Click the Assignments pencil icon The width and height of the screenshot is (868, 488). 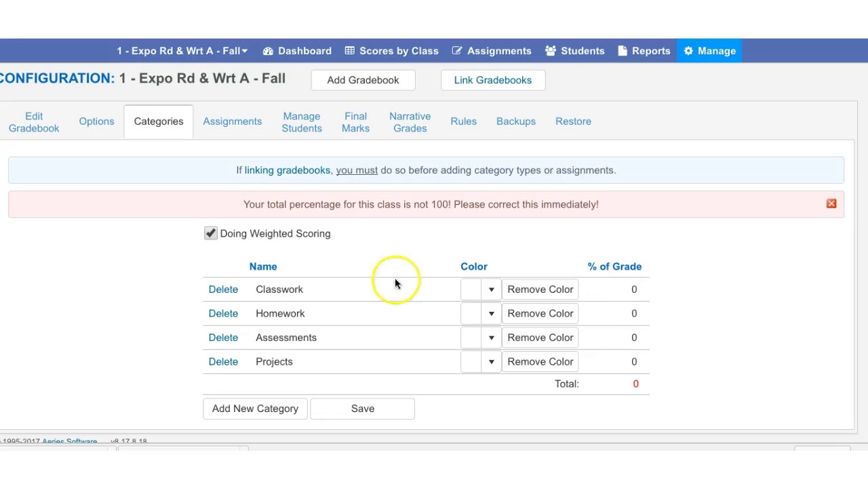point(457,51)
